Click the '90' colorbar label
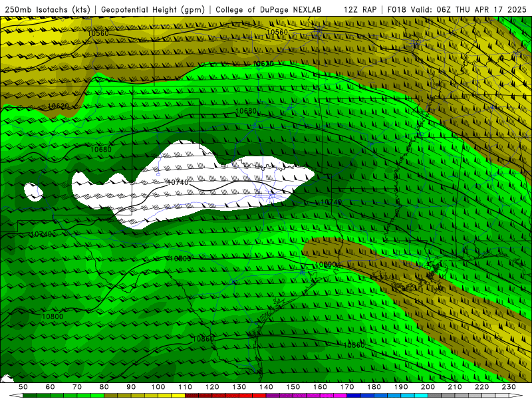The image size is (532, 399). (131, 387)
